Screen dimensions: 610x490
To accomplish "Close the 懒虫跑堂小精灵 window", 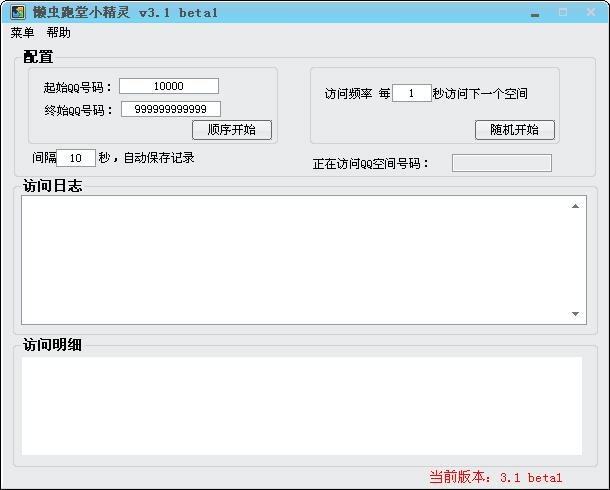I will point(591,12).
